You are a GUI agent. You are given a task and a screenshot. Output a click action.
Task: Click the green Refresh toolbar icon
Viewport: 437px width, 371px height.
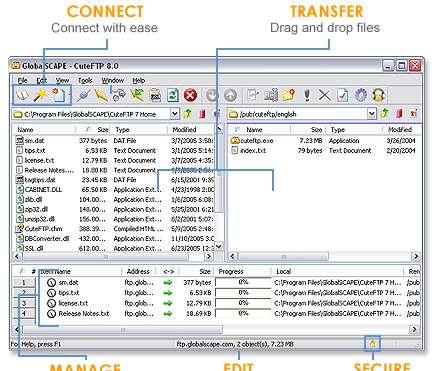173,95
